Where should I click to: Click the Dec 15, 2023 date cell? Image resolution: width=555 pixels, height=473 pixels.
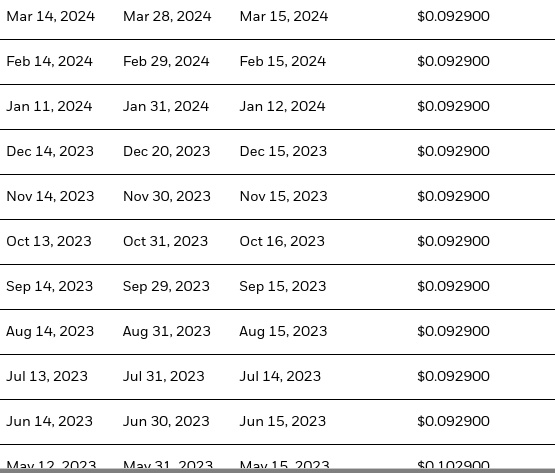click(283, 152)
